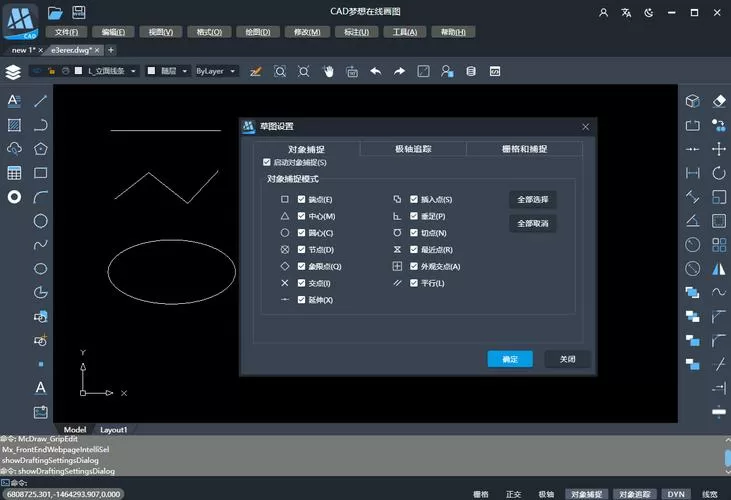Open the folder icon in title bar

(55, 13)
